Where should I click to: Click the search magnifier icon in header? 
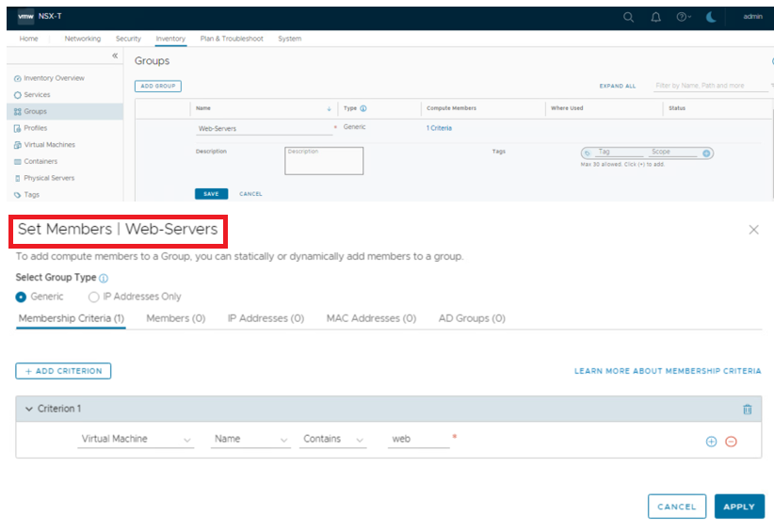tap(629, 17)
